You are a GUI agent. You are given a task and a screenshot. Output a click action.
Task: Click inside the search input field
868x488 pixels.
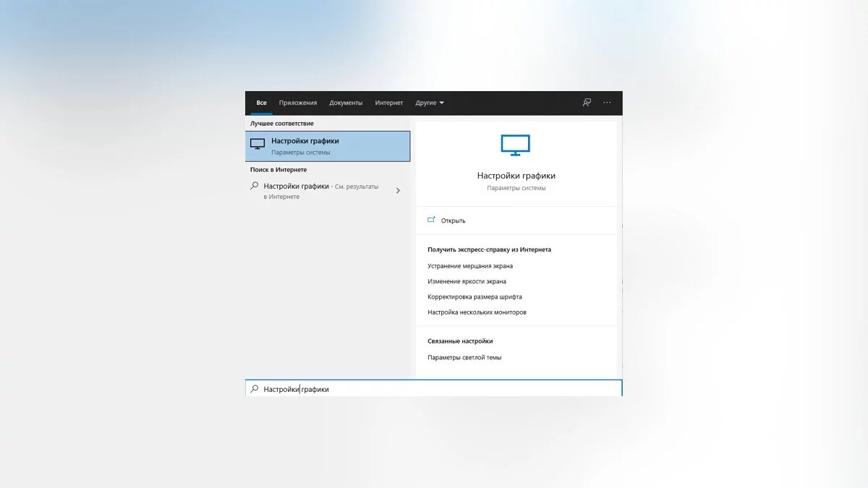click(x=434, y=389)
